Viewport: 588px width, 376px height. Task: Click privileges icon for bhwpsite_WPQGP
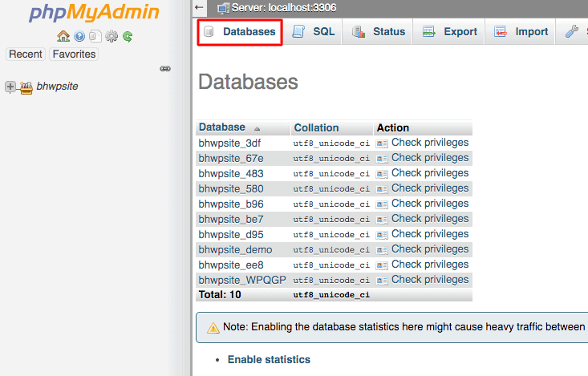pyautogui.click(x=382, y=281)
